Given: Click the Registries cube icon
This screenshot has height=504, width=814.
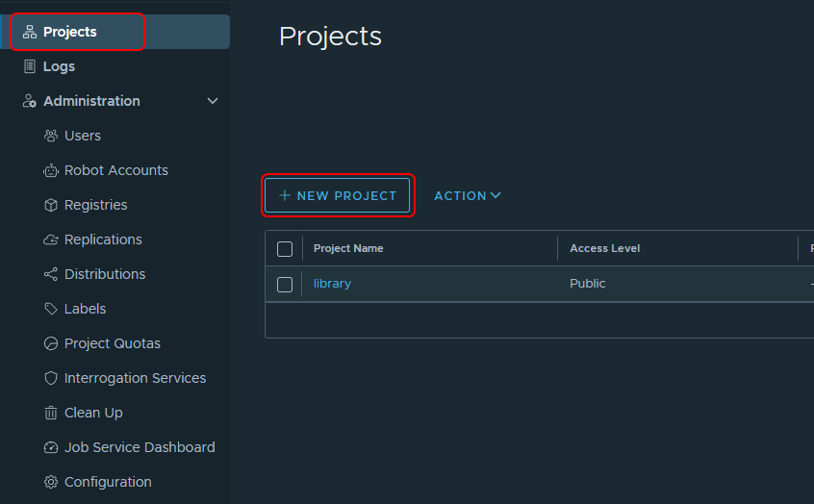Looking at the screenshot, I should tap(51, 205).
